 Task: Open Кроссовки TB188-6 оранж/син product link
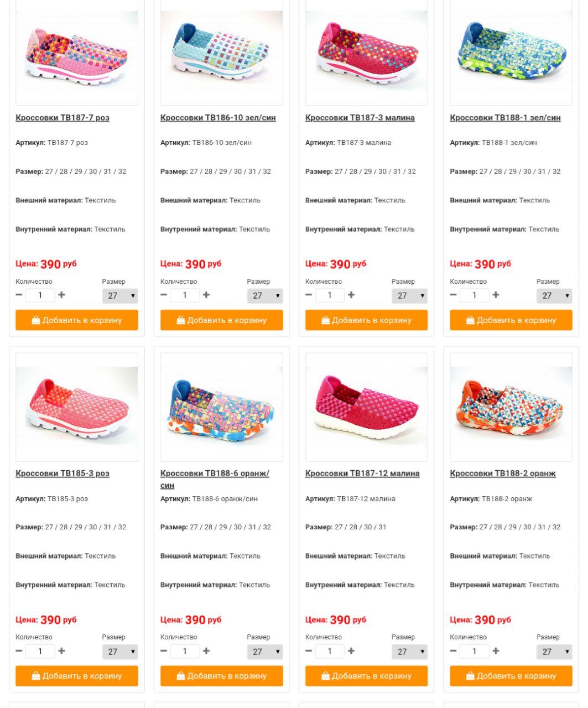coord(215,479)
